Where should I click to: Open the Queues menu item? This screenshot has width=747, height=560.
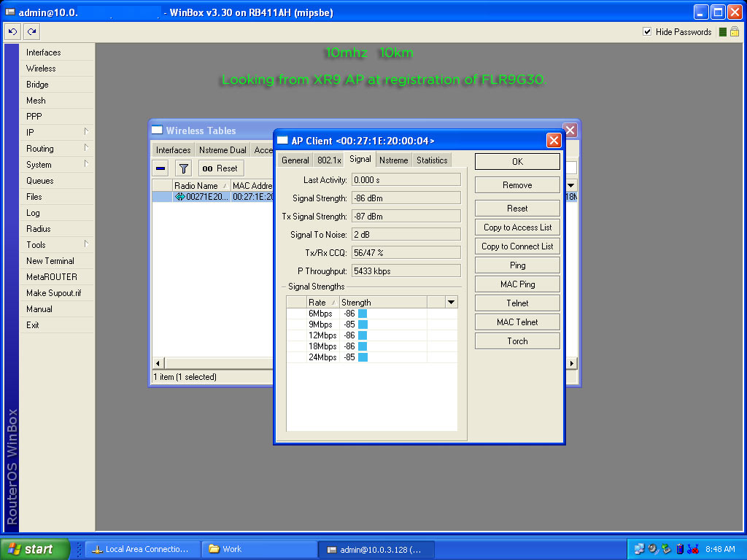(x=56, y=181)
